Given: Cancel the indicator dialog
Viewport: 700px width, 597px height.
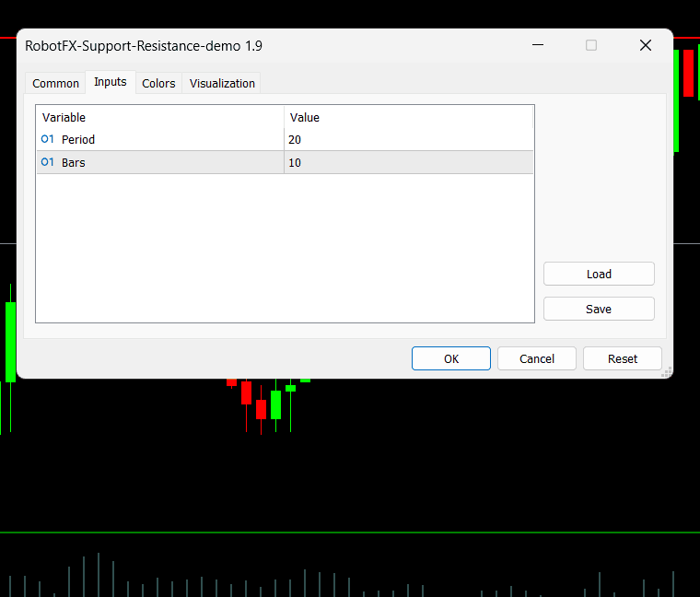Looking at the screenshot, I should 537,358.
